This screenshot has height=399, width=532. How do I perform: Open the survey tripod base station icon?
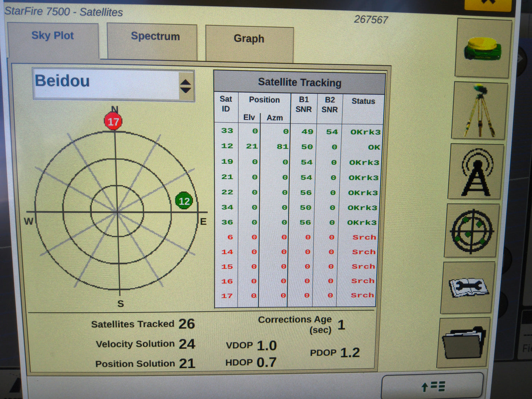click(480, 110)
